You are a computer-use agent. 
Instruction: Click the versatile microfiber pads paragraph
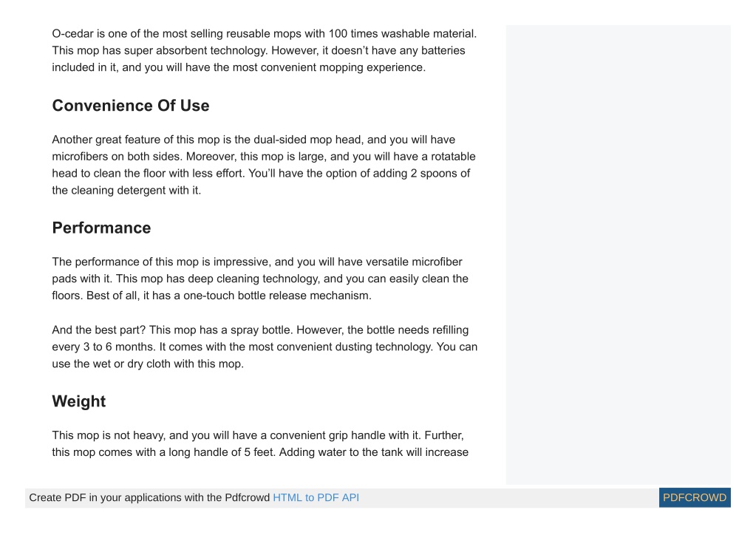pos(260,279)
